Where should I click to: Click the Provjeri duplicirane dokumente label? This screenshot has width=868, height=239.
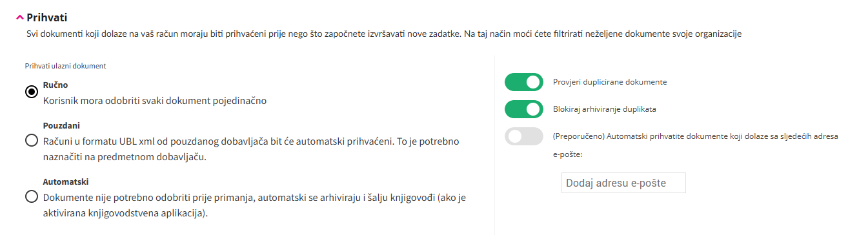pyautogui.click(x=610, y=83)
